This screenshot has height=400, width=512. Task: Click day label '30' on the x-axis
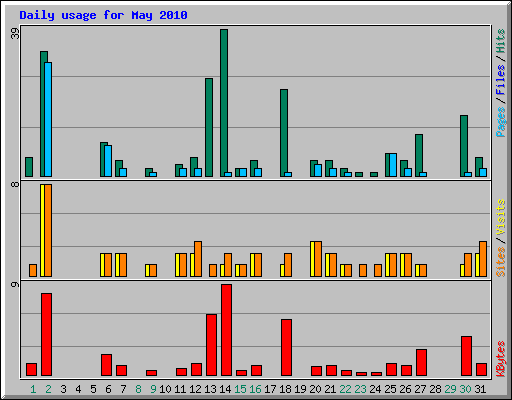click(x=465, y=389)
